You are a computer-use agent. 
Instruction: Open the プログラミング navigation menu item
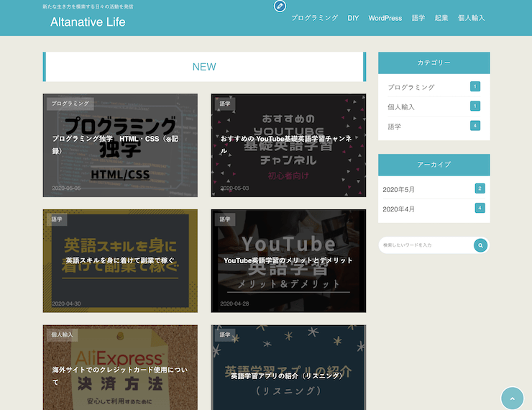(x=314, y=18)
